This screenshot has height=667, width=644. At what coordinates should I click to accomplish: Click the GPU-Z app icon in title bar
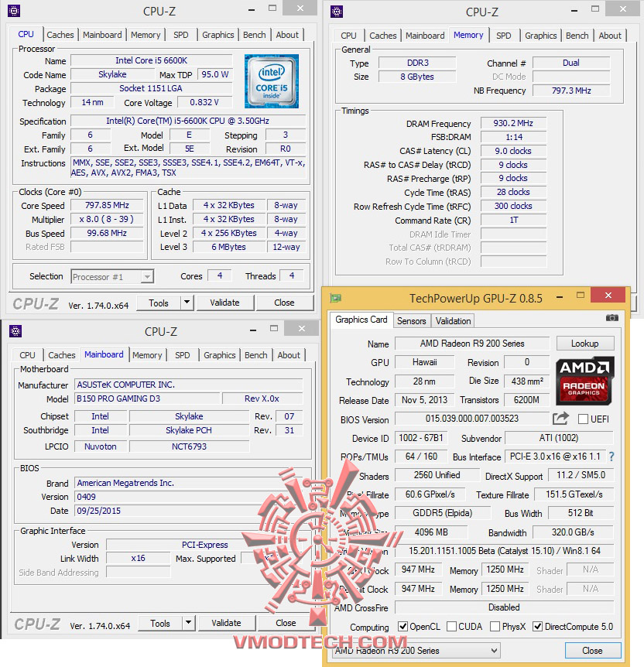(x=336, y=298)
